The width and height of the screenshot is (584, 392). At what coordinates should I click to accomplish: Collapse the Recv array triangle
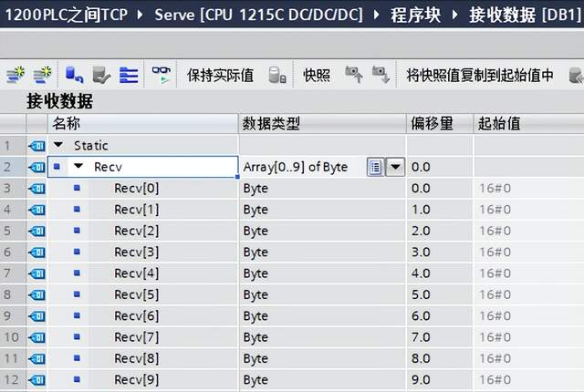tap(78, 166)
